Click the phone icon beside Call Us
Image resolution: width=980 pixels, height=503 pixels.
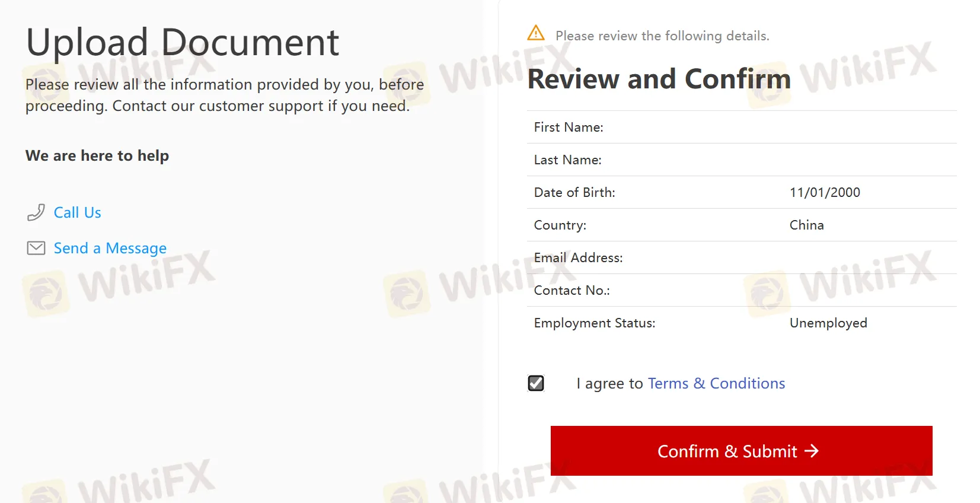(36, 212)
